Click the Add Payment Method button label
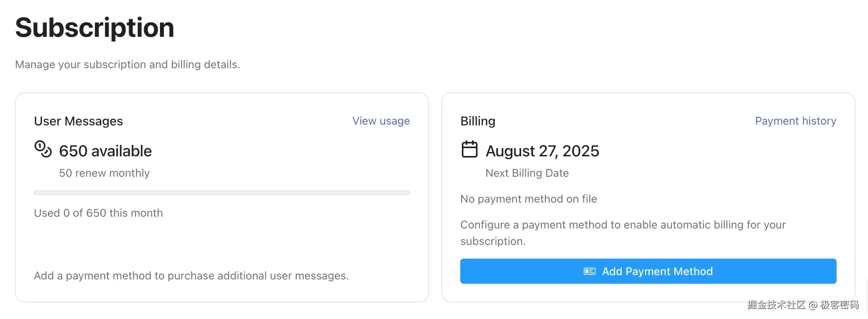 pos(657,271)
